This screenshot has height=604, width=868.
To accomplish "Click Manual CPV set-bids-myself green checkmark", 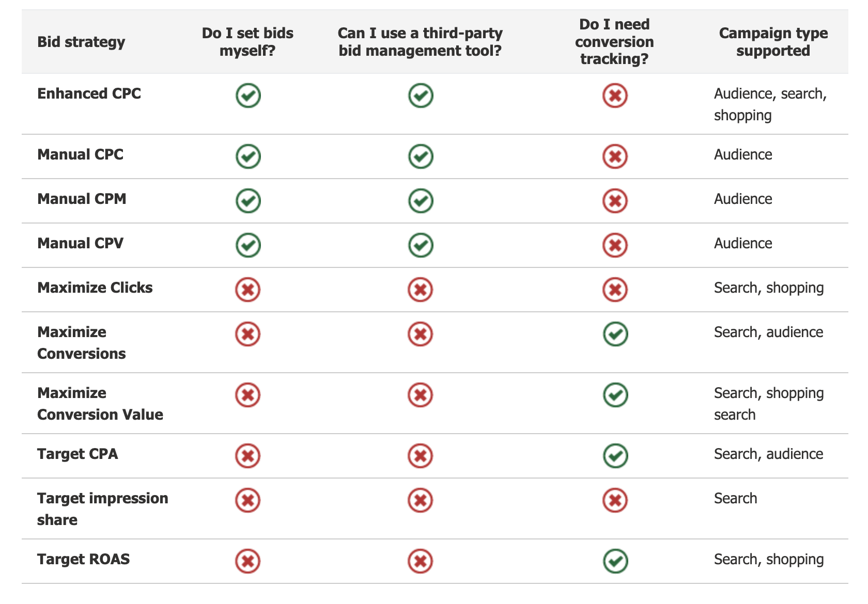I will [x=248, y=246].
